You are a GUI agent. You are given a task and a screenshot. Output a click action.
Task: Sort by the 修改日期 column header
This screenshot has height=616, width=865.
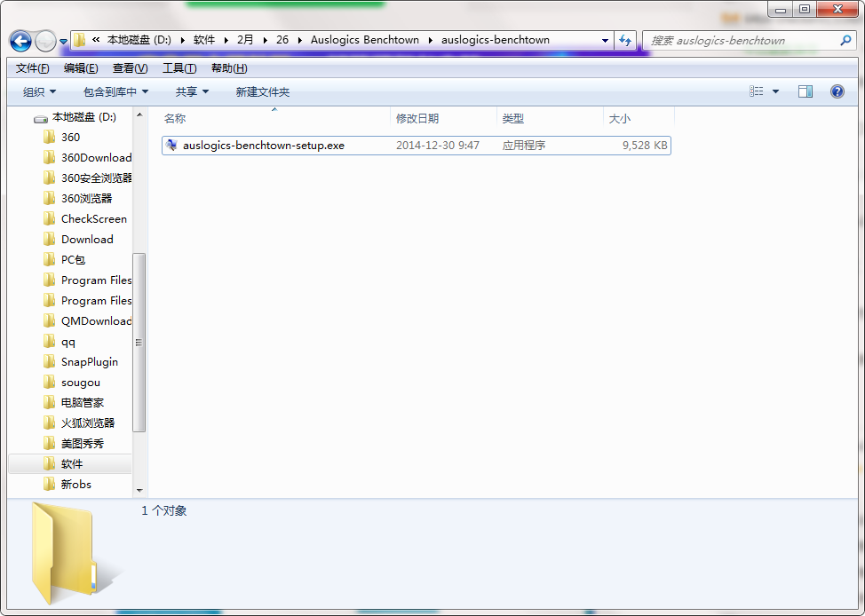click(443, 118)
